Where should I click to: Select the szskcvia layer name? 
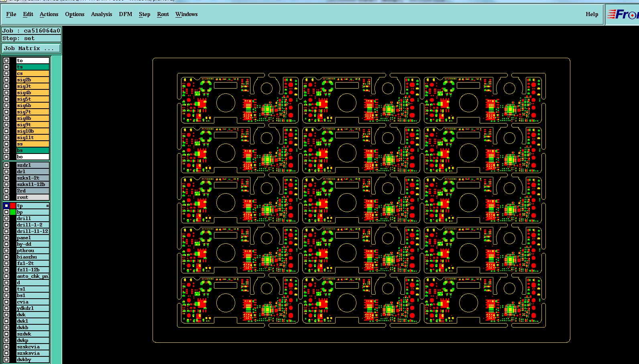[x=33, y=347]
